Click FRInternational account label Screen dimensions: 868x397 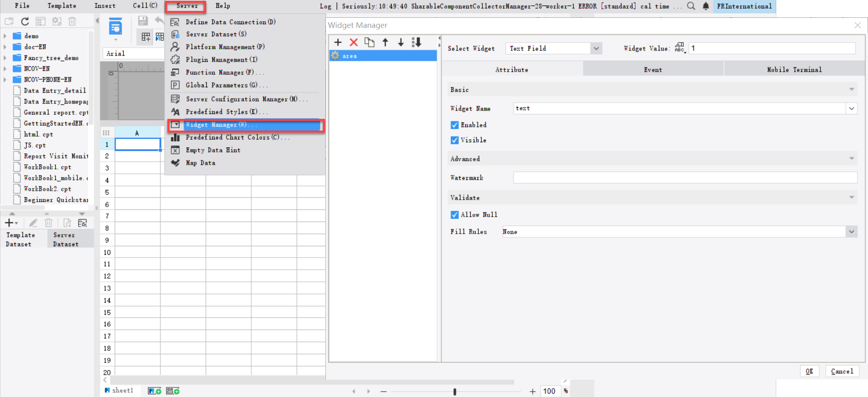click(x=744, y=6)
